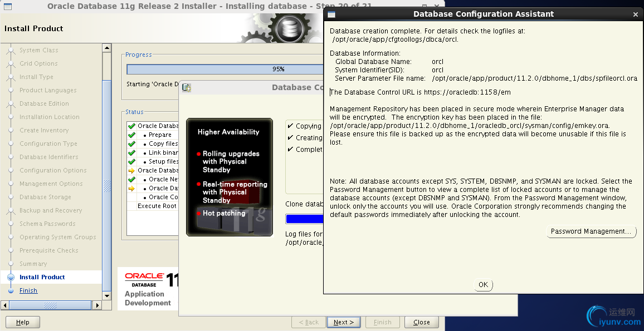Select System Class step in sidebar
The height and width of the screenshot is (331, 644).
click(x=38, y=50)
